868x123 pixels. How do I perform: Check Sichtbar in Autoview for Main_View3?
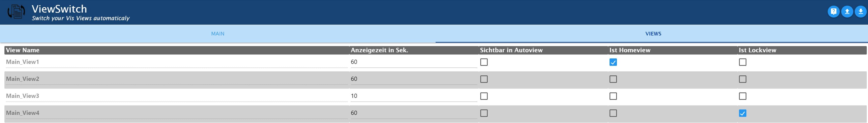(x=484, y=96)
